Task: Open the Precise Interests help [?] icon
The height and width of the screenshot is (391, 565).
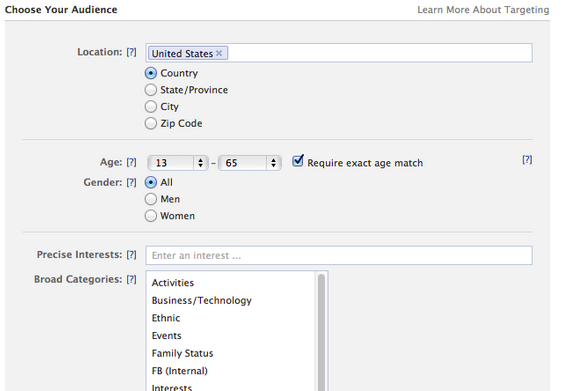Action: click(132, 254)
